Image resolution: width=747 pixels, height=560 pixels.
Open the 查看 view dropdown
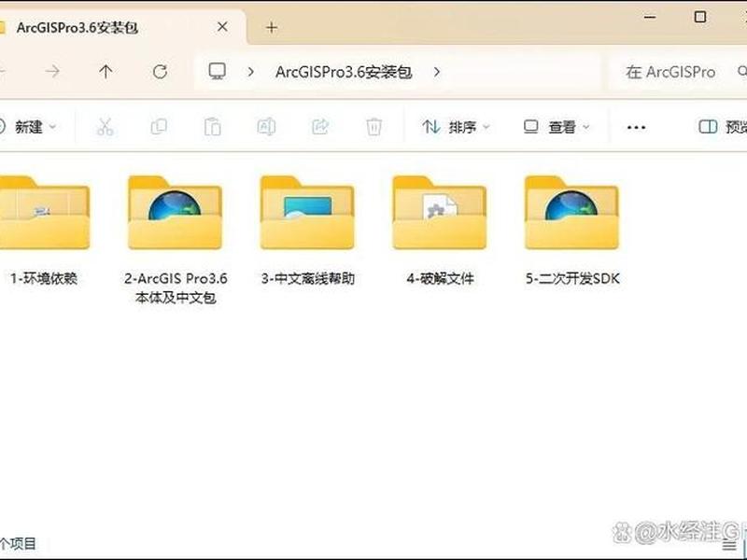(x=557, y=127)
